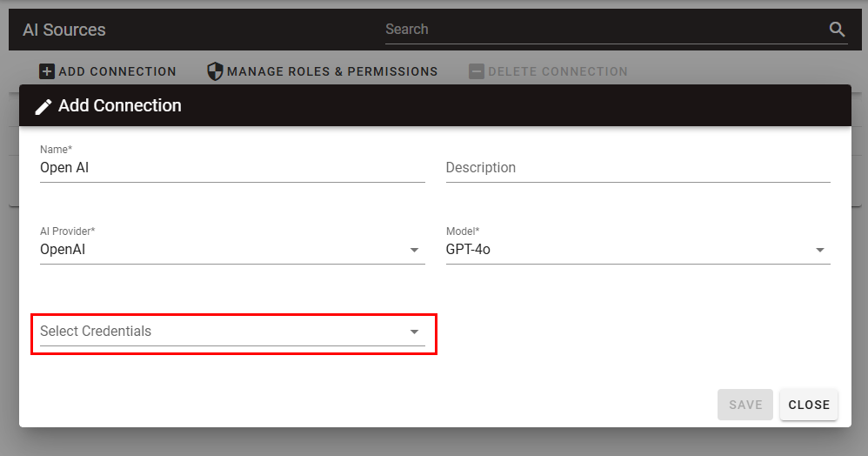Click the pencil icon in the dialog header
Image resolution: width=868 pixels, height=456 pixels.
pos(43,106)
